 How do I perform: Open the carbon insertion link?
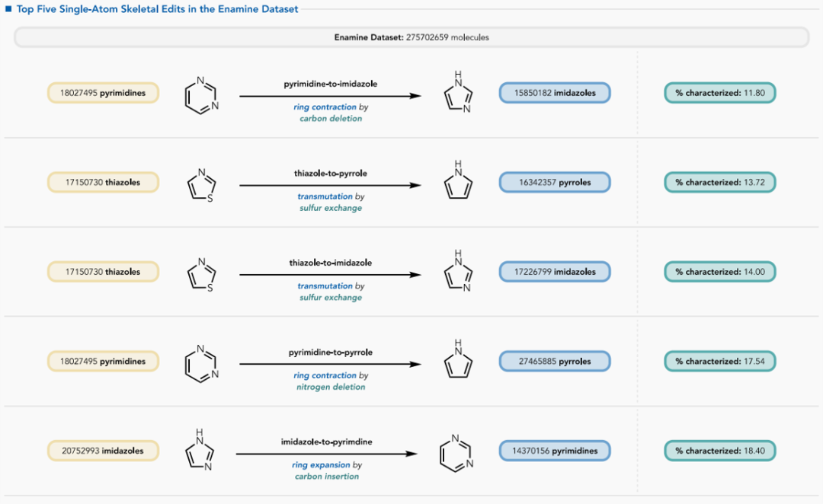pos(327,477)
